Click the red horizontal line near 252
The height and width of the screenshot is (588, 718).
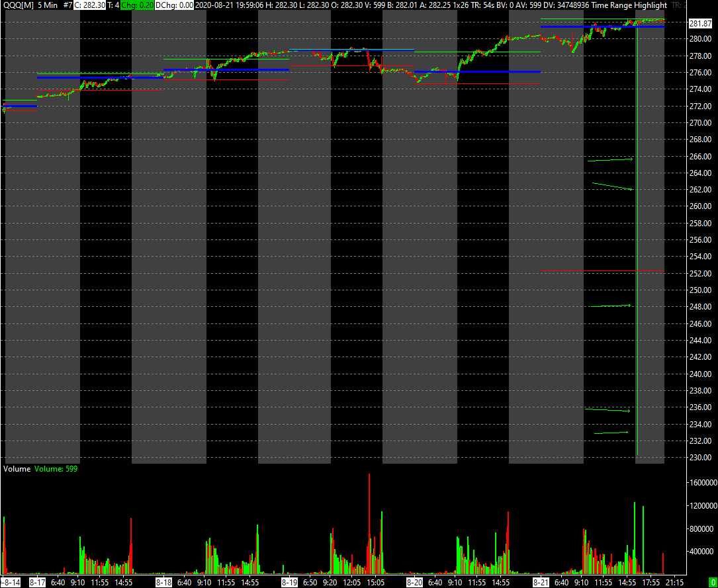pos(603,271)
